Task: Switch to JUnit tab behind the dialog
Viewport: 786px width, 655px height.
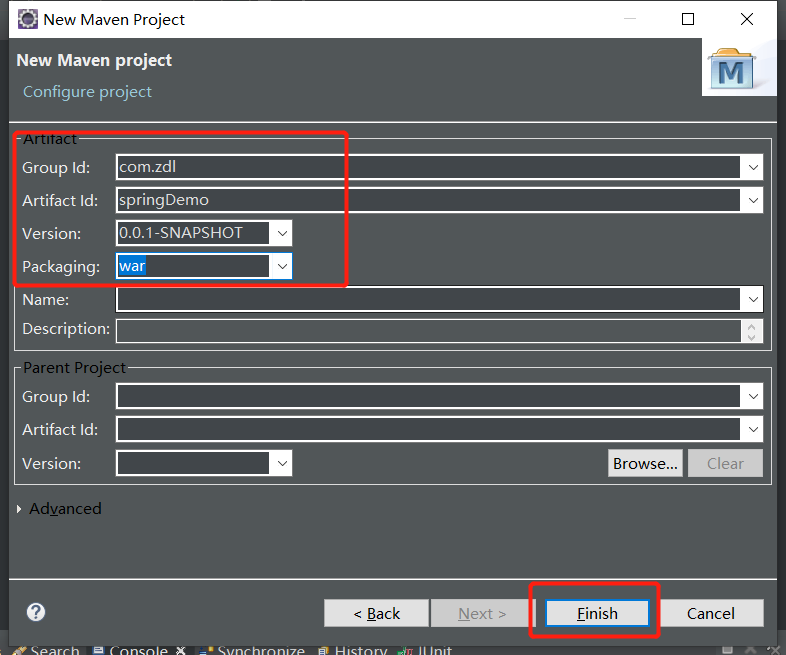Action: [425, 650]
